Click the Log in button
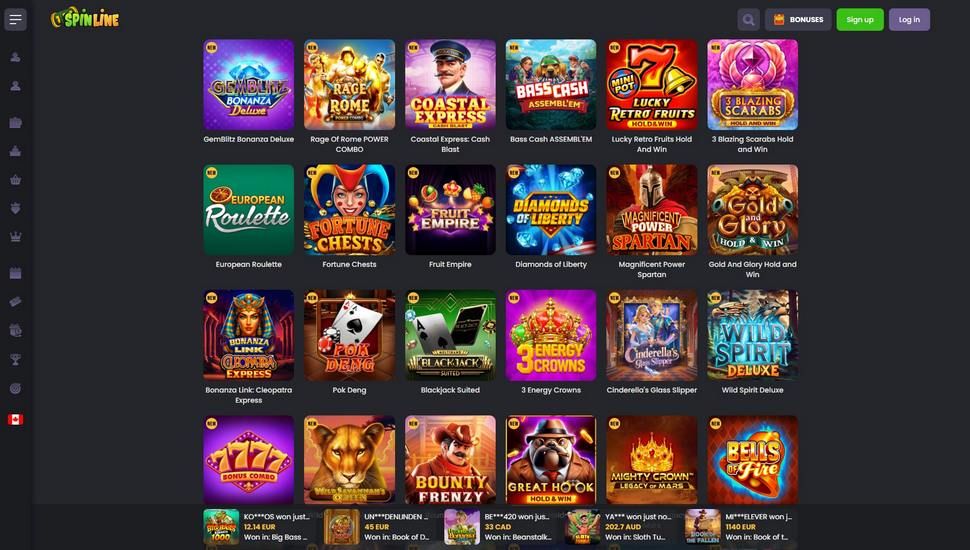The width and height of the screenshot is (970, 550). point(909,20)
